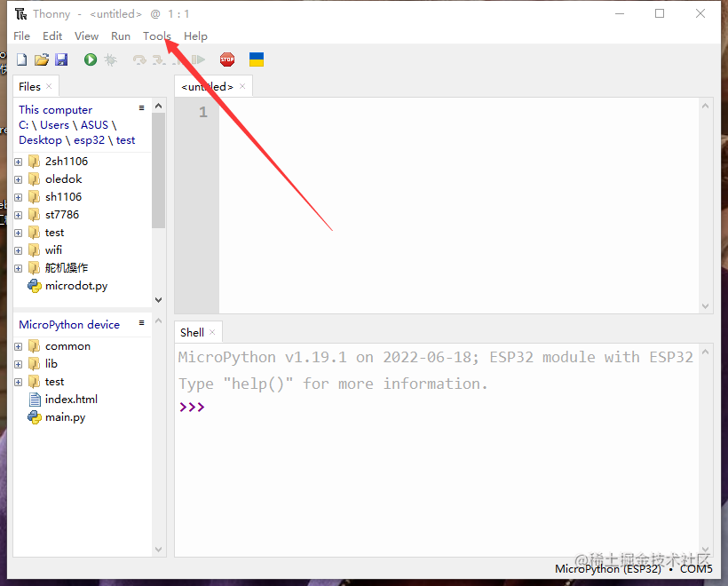Open the Tools menu
Viewport: 728px width, 586px height.
pyautogui.click(x=156, y=36)
